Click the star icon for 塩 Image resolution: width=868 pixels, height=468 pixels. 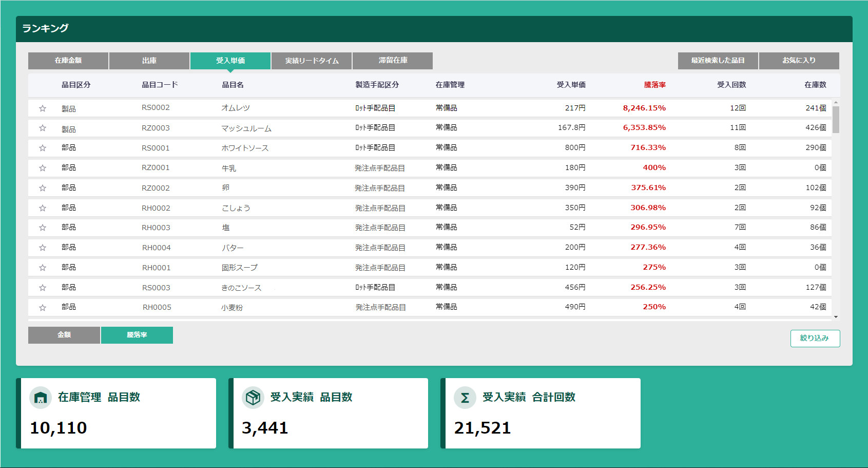pos(43,227)
